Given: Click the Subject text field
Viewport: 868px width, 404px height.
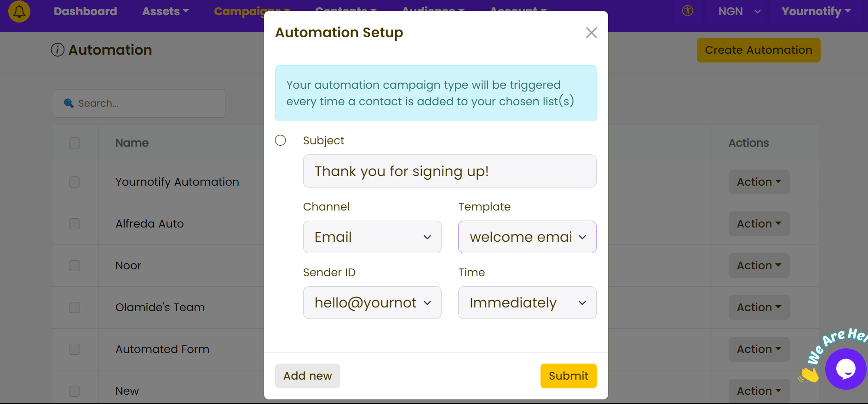Looking at the screenshot, I should coord(449,171).
